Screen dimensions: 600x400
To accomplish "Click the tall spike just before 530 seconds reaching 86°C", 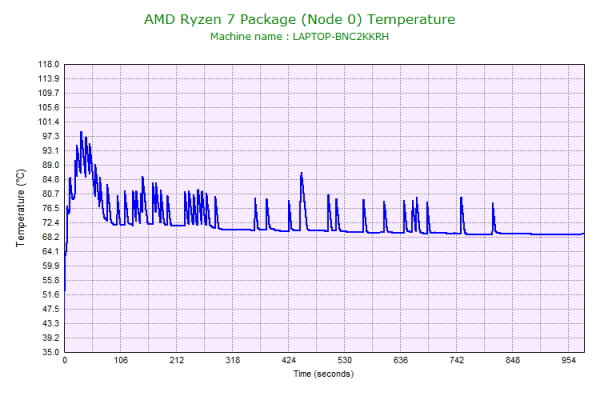I will click(x=302, y=173).
